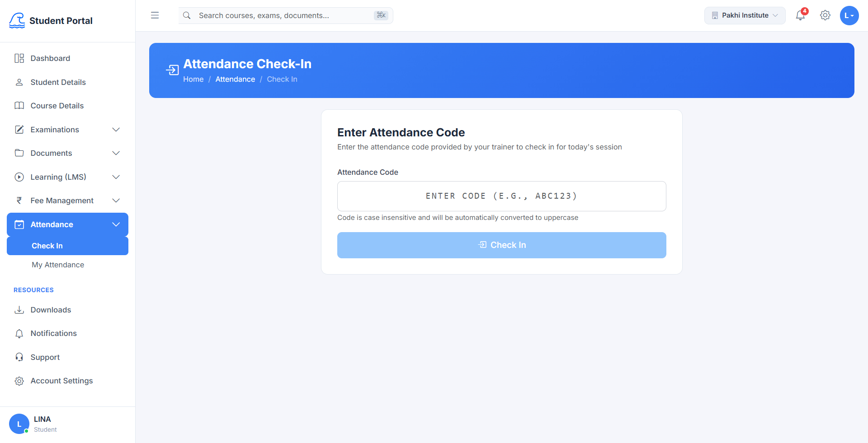This screenshot has height=443, width=868.
Task: Select the Check In submenu item
Action: pyautogui.click(x=67, y=246)
